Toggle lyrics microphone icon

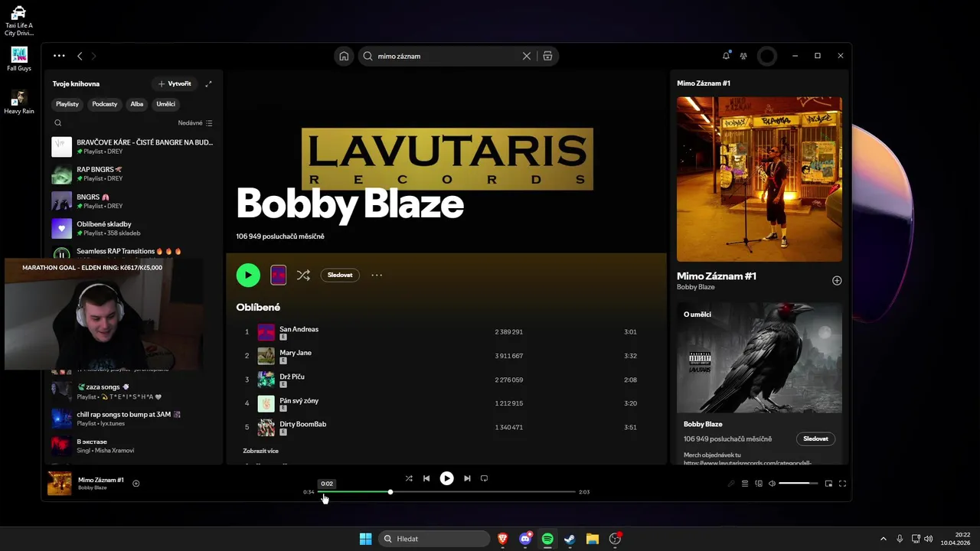click(730, 484)
